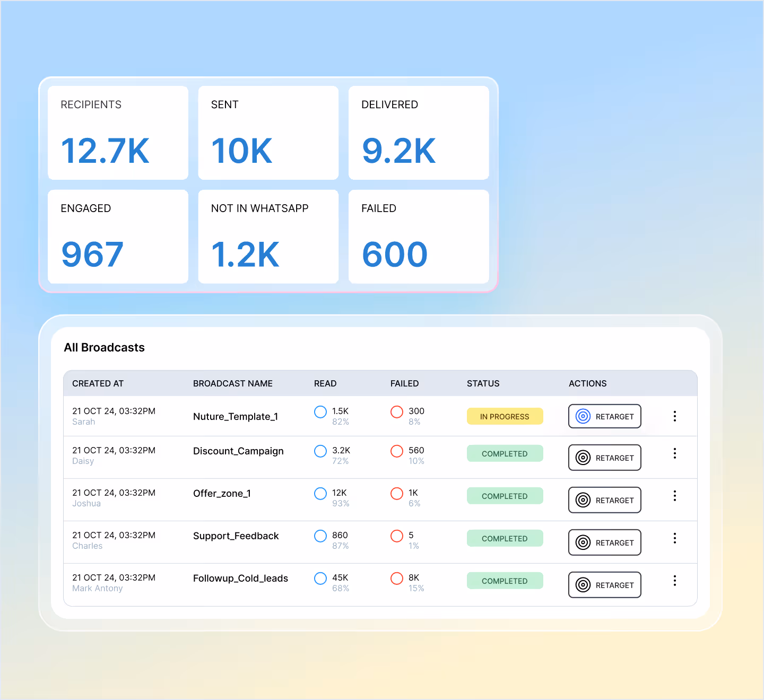Open the NOT IN WHATSAPP 1.2K card
764x700 pixels.
click(x=268, y=237)
